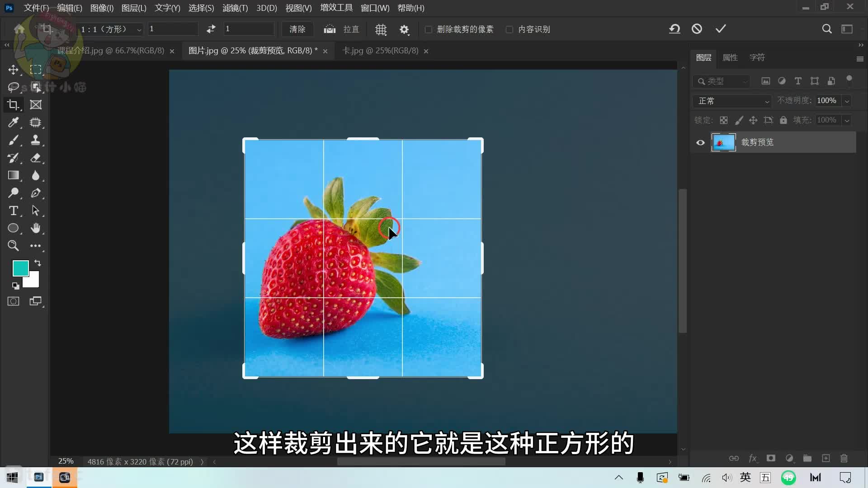The height and width of the screenshot is (488, 868).
Task: Commit the crop with the checkmark
Action: point(721,29)
